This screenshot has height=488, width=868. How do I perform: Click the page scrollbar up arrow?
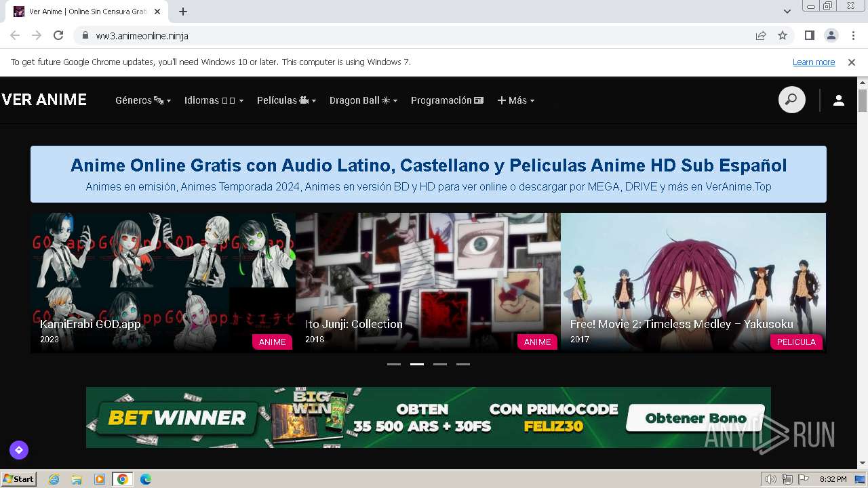(863, 83)
